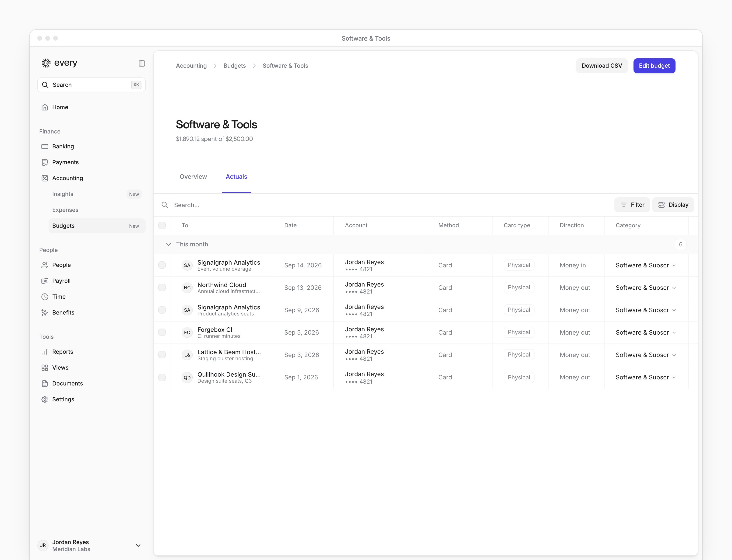Screen dimensions: 732x560
Task: Check the Sep 9 Signalgraph Analytics checkbox
Action: (162, 310)
